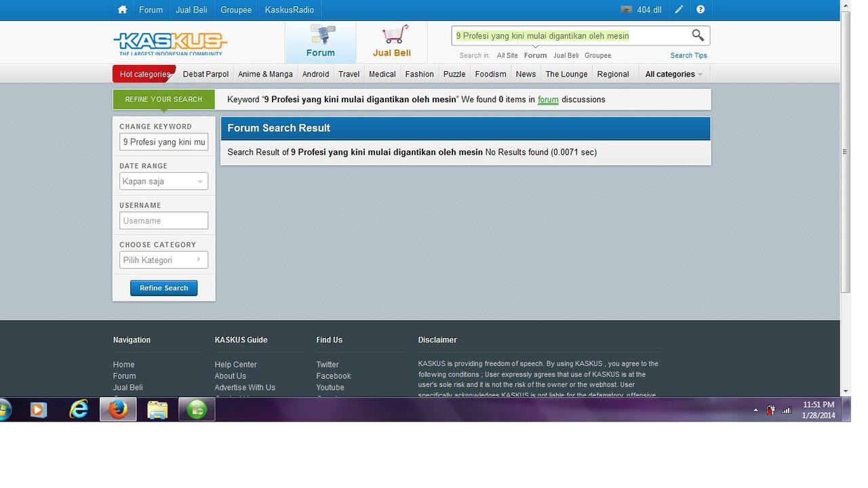Expand the All categories dropdown

tap(673, 74)
